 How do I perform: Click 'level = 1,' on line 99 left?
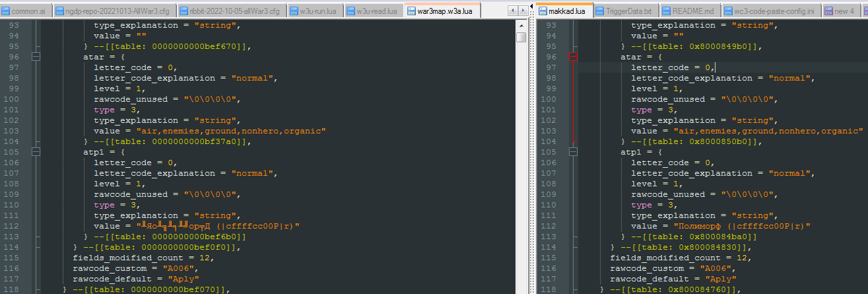pos(120,89)
